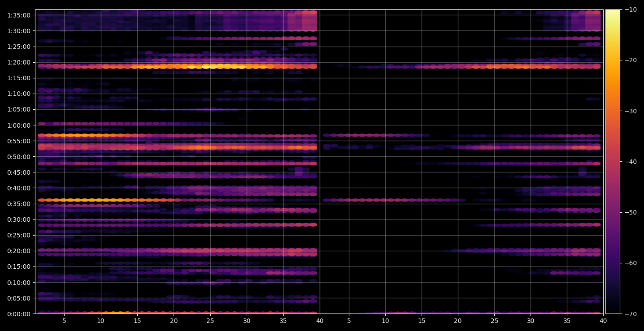Click x-axis label 25 of left plot

click(x=210, y=321)
